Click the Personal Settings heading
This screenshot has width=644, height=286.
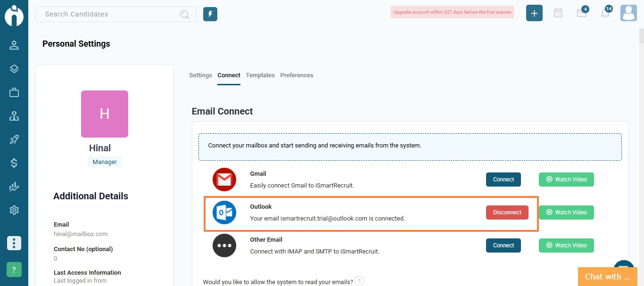76,44
